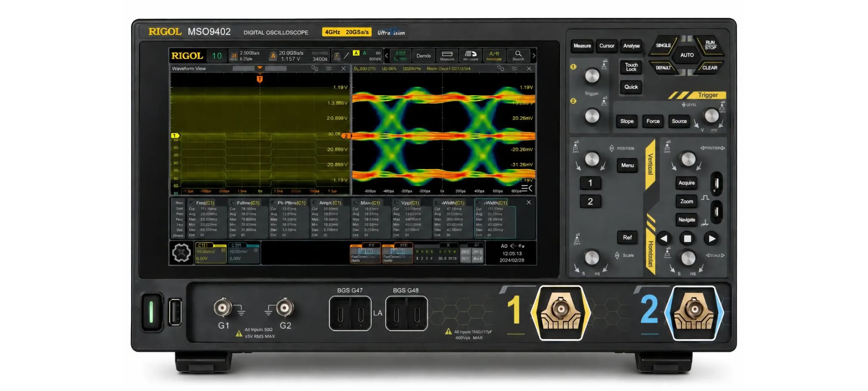Open the Search magnifier on the screen toolbar
This screenshot has height=391, width=868.
click(x=518, y=55)
